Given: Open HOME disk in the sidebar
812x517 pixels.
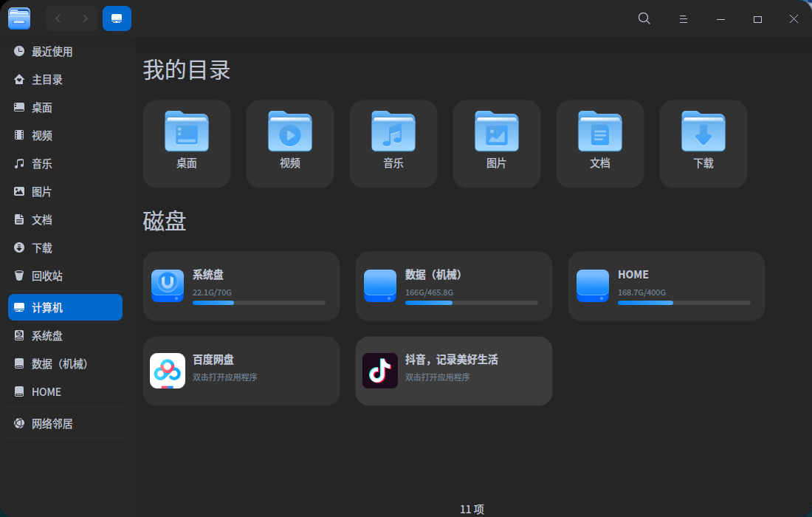Looking at the screenshot, I should click(65, 391).
